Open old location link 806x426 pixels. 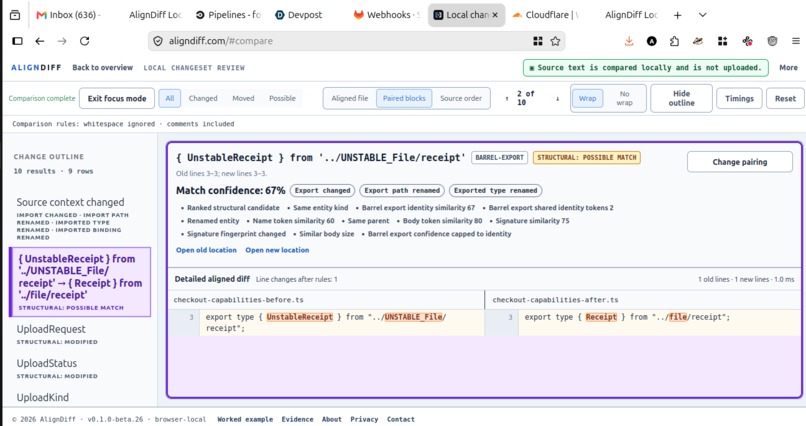pos(206,250)
